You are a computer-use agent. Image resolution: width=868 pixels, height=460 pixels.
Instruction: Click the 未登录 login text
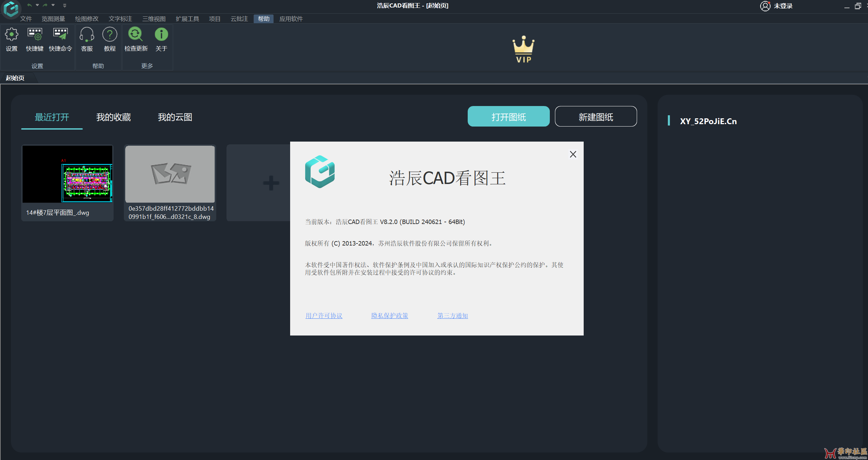pos(783,6)
